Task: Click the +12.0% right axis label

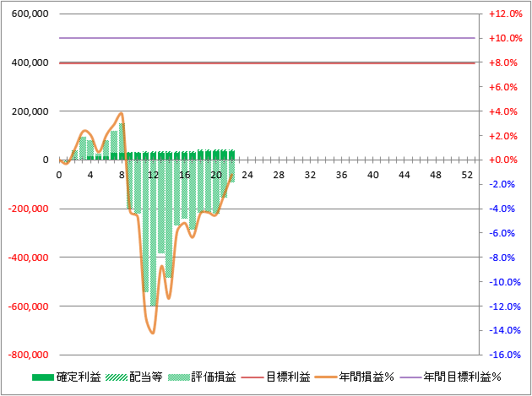Action: click(x=505, y=14)
